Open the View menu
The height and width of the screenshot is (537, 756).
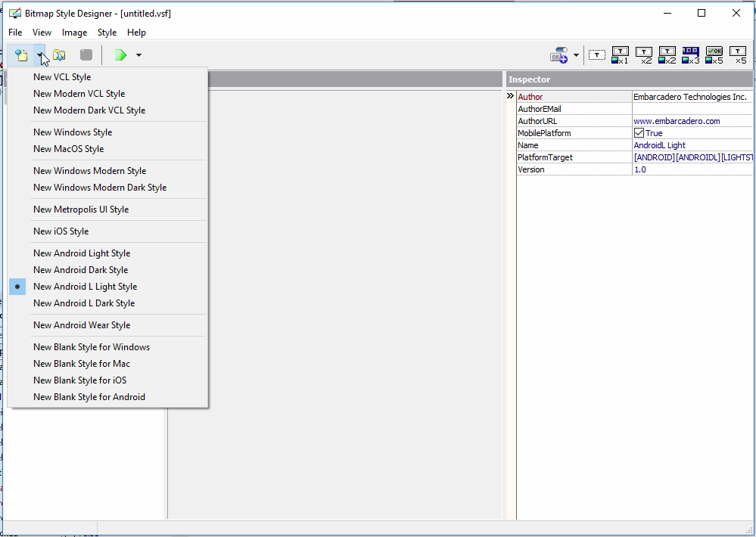pyautogui.click(x=42, y=33)
